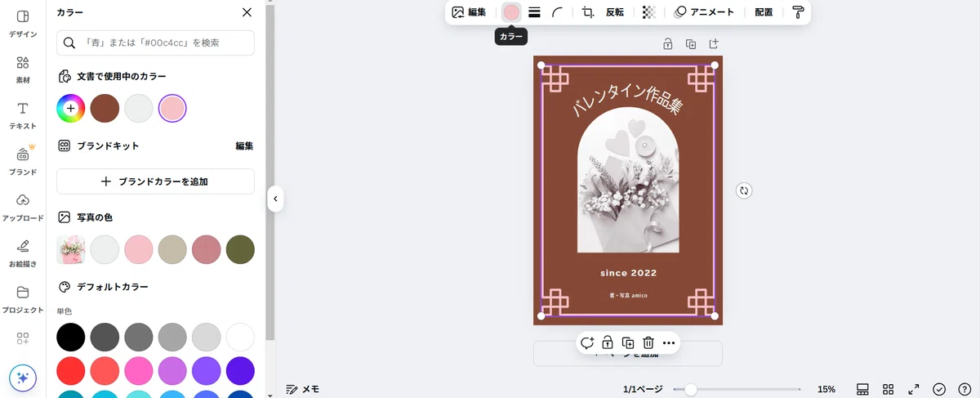
Task: Click 1/1ページ page indicator
Action: pyautogui.click(x=643, y=389)
